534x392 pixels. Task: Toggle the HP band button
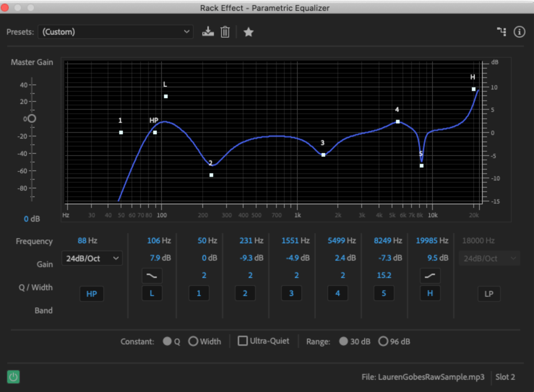[x=91, y=293]
